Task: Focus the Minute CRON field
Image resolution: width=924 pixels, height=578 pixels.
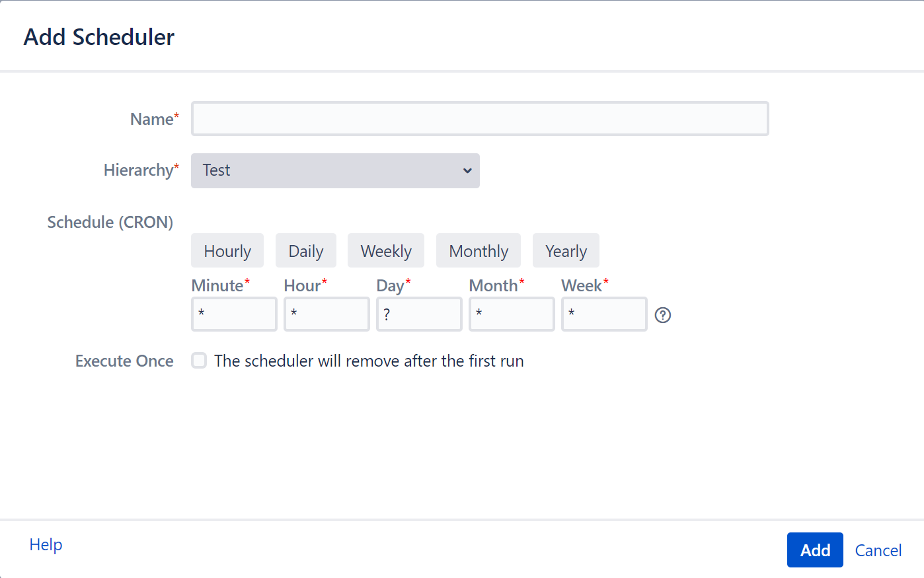Action: [x=234, y=314]
